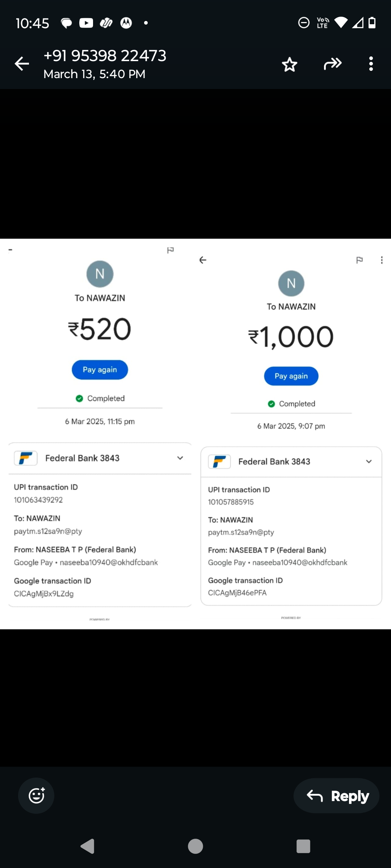Tap the flag icon on ₹520 receipt
The height and width of the screenshot is (868, 391).
pyautogui.click(x=170, y=250)
